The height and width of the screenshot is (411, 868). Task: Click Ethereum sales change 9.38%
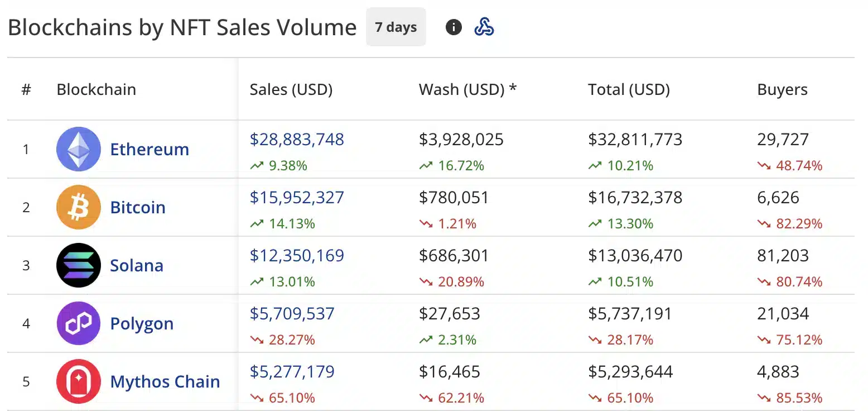(x=278, y=166)
